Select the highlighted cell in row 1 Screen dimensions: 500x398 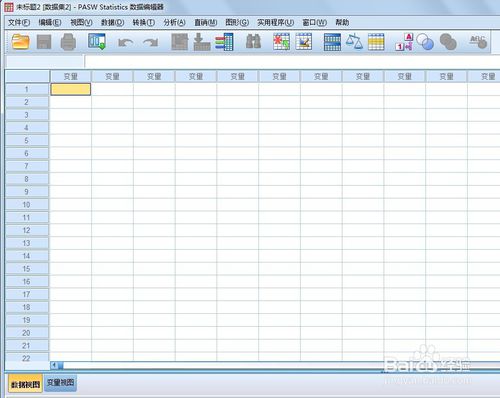[71, 89]
